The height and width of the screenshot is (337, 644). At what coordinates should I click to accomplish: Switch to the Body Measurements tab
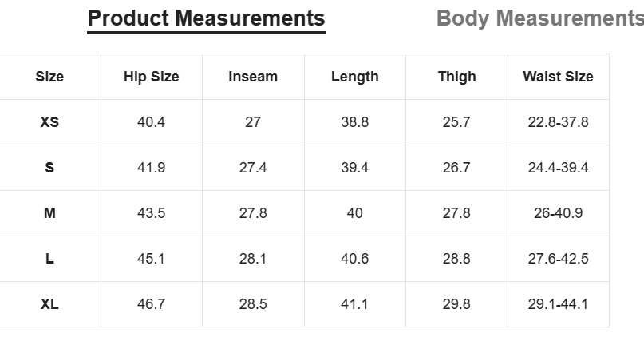540,18
